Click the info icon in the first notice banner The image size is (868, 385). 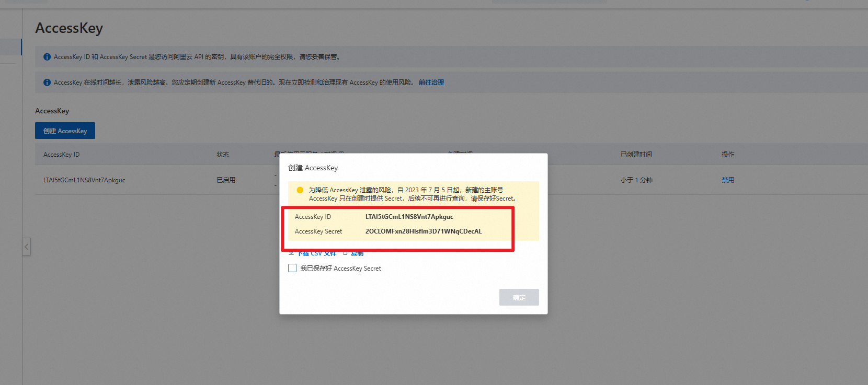tap(47, 57)
